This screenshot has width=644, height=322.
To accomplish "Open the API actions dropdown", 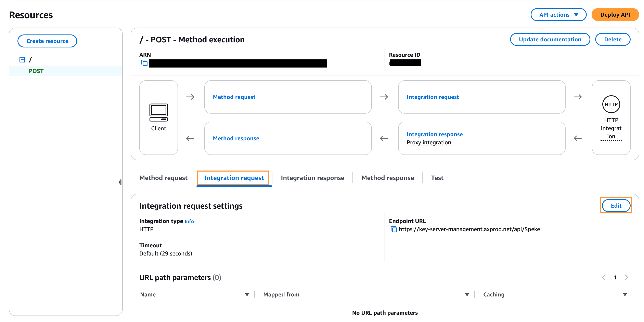I will tap(558, 15).
